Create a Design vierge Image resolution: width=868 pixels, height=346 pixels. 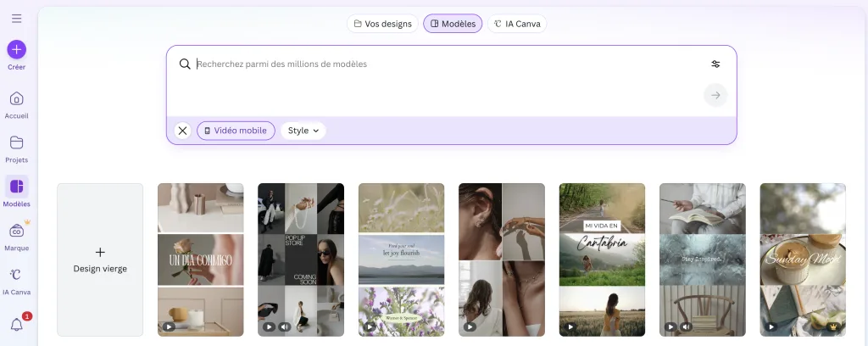(100, 259)
